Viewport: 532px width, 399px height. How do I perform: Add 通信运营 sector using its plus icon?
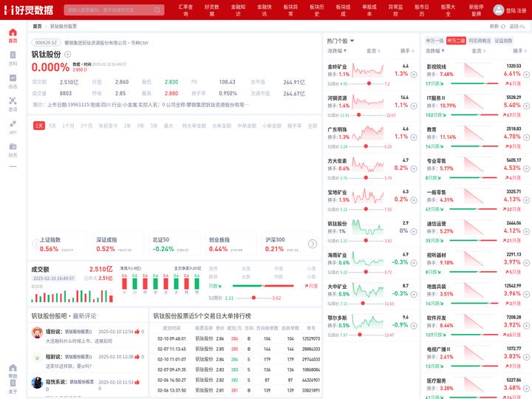pyautogui.click(x=526, y=231)
